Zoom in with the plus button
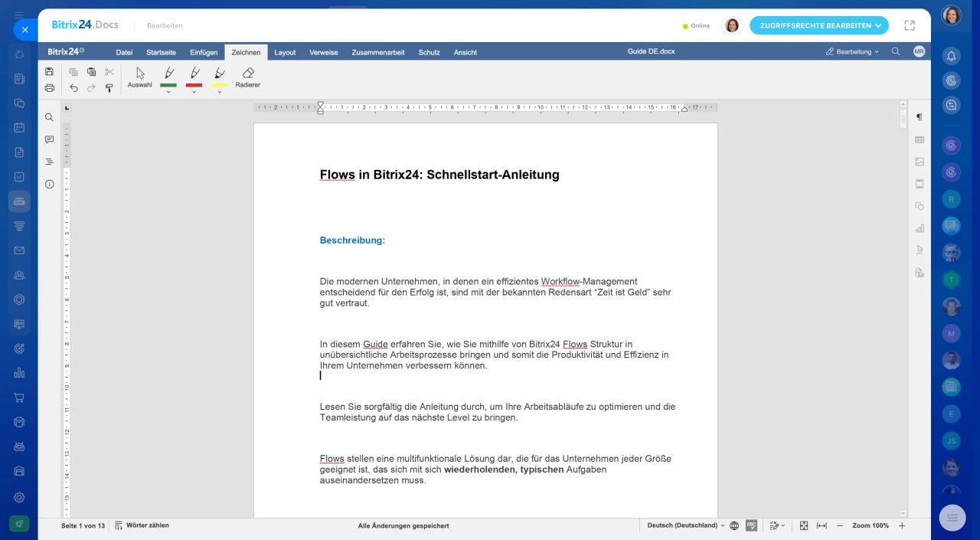The width and height of the screenshot is (980, 540). coord(902,525)
